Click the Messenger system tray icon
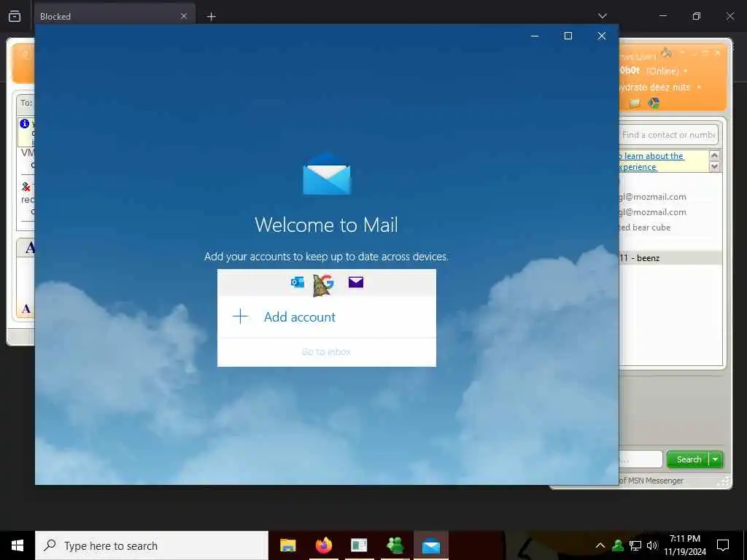747x560 pixels. tap(618, 545)
